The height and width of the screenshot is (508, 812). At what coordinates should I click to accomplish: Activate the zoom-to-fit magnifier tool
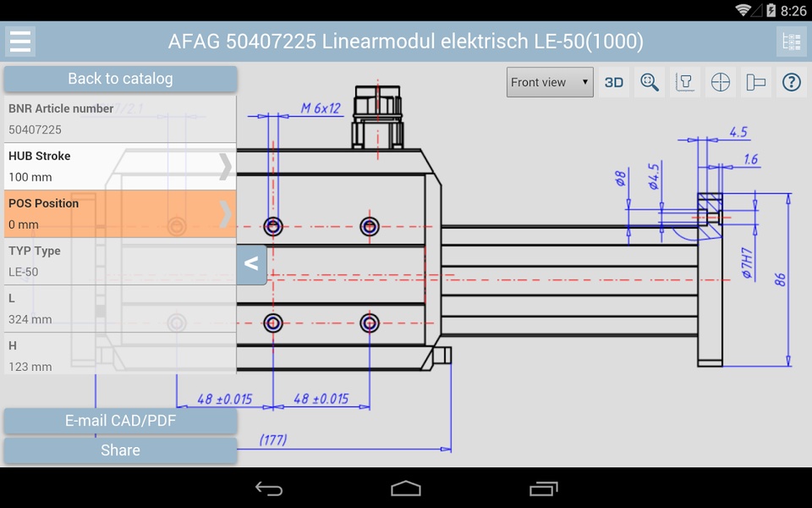click(x=650, y=82)
